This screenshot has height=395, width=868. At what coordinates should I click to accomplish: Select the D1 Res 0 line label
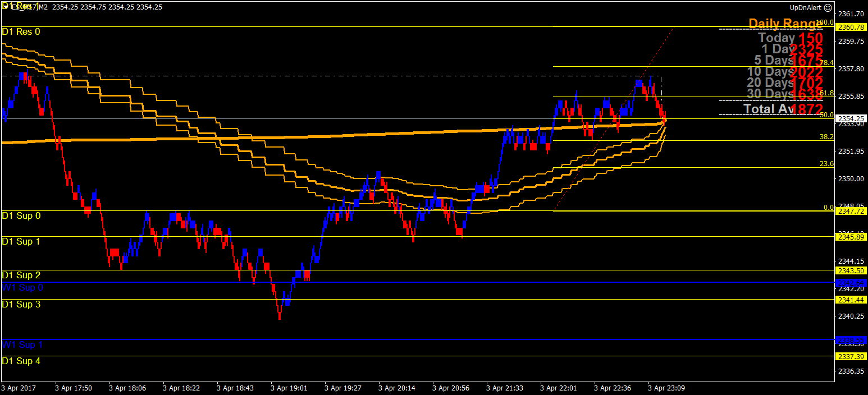21,31
